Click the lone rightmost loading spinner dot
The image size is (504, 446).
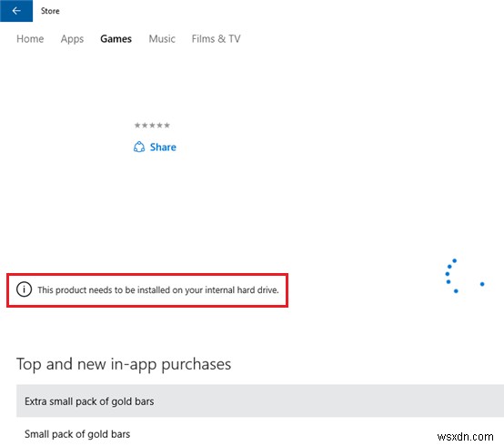click(482, 284)
